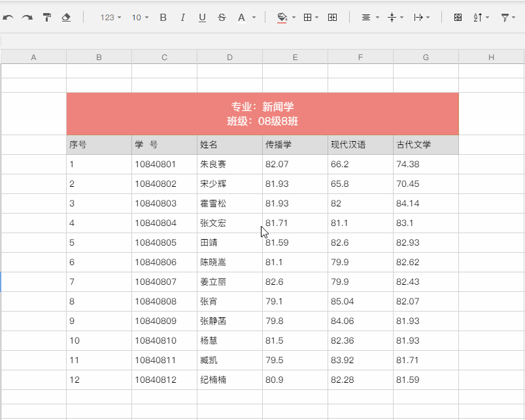This screenshot has width=525, height=420.
Task: Open the text color picker
Action: [242, 18]
